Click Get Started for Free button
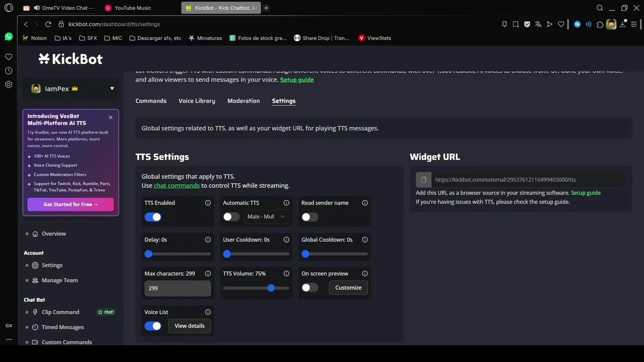Viewport: 644px width, 362px height. [x=70, y=205]
